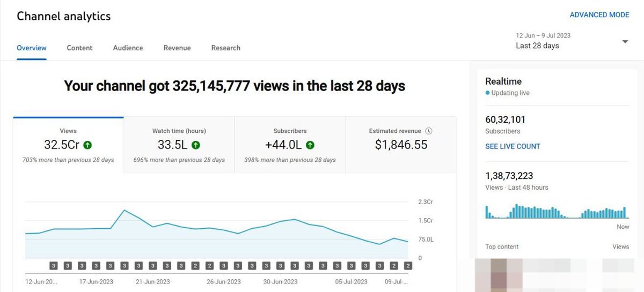644x292 pixels.
Task: Click the Realtime panel title
Action: pos(503,81)
